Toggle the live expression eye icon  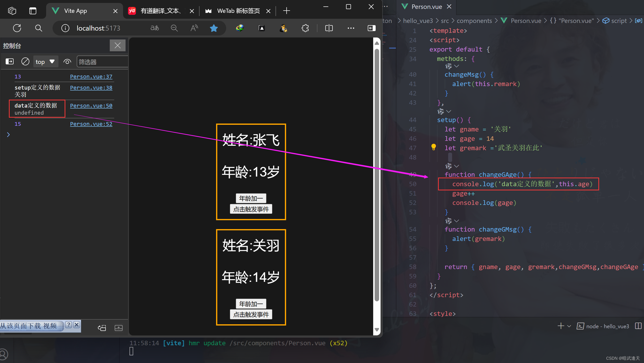pos(67,61)
